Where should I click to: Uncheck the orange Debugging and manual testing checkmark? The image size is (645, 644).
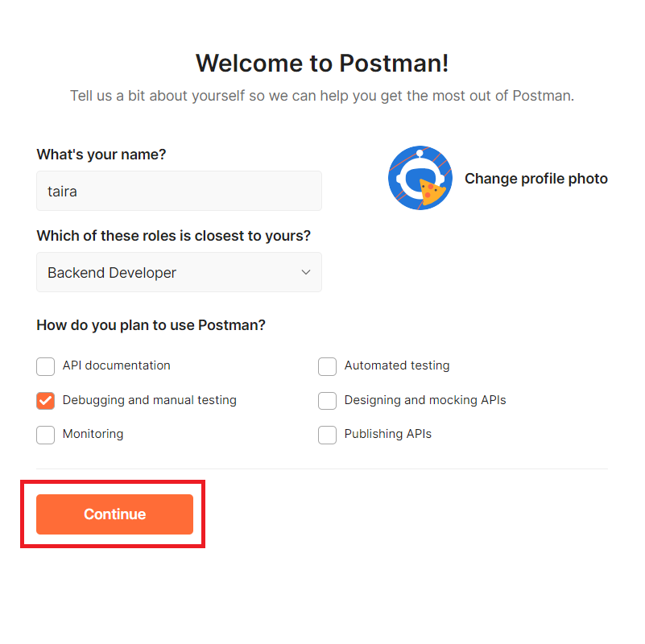45,401
